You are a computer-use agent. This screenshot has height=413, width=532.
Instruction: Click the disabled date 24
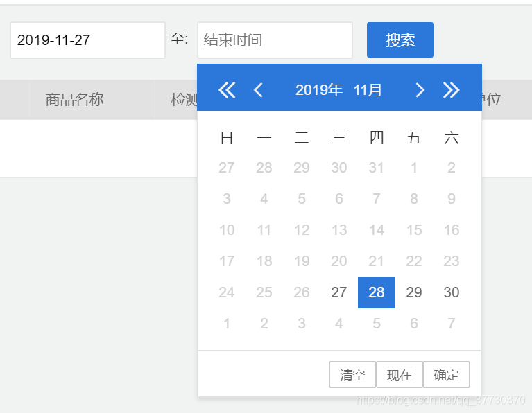[227, 292]
